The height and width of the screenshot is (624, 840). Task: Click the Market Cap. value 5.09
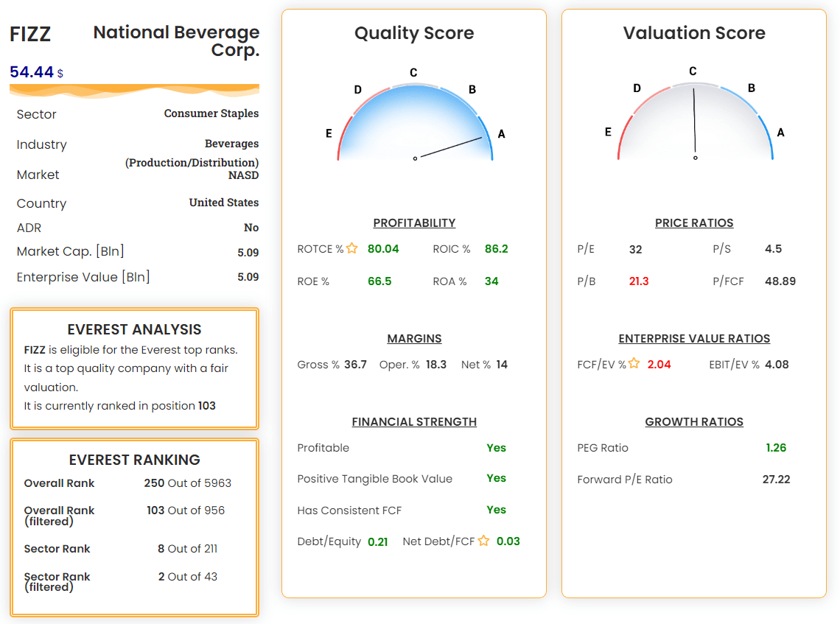248,252
